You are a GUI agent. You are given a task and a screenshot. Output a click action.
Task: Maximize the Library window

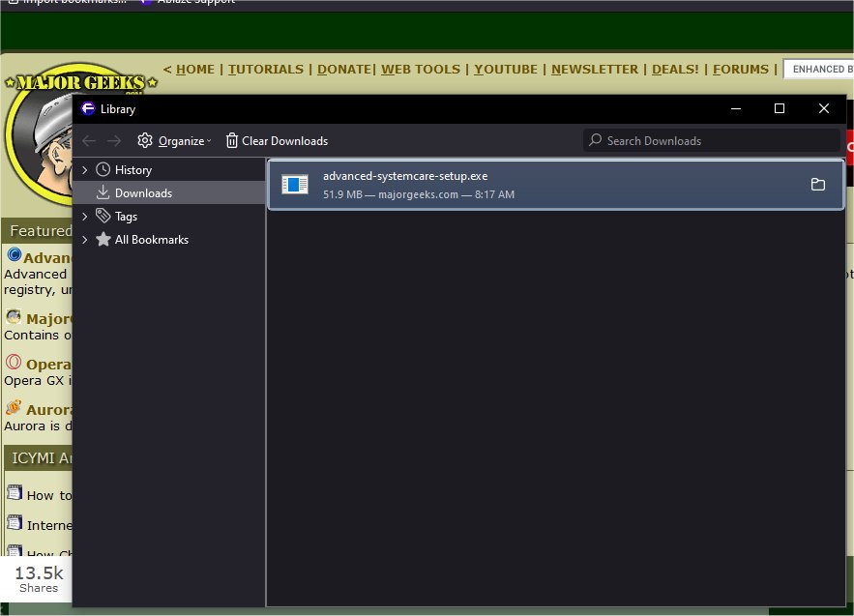780,108
